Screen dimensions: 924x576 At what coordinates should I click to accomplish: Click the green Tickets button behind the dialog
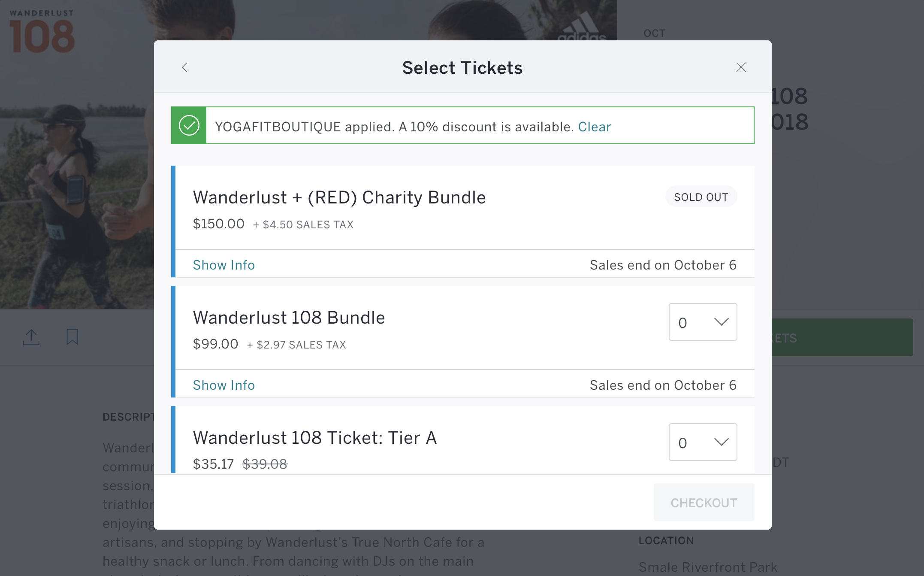coord(842,338)
